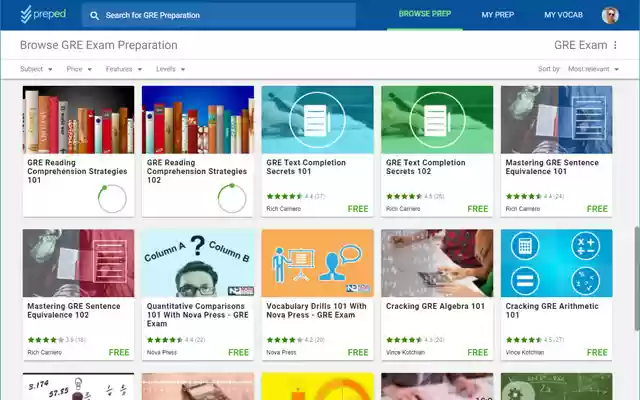Expand the Subject filter dropdown
Image resolution: width=640 pixels, height=400 pixels.
[x=36, y=69]
